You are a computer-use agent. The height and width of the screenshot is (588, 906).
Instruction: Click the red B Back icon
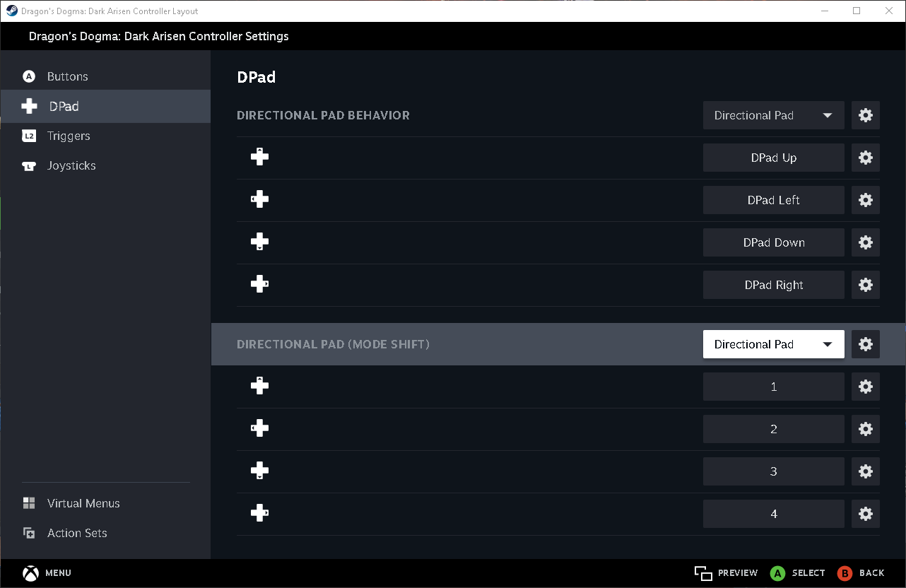[x=845, y=573]
